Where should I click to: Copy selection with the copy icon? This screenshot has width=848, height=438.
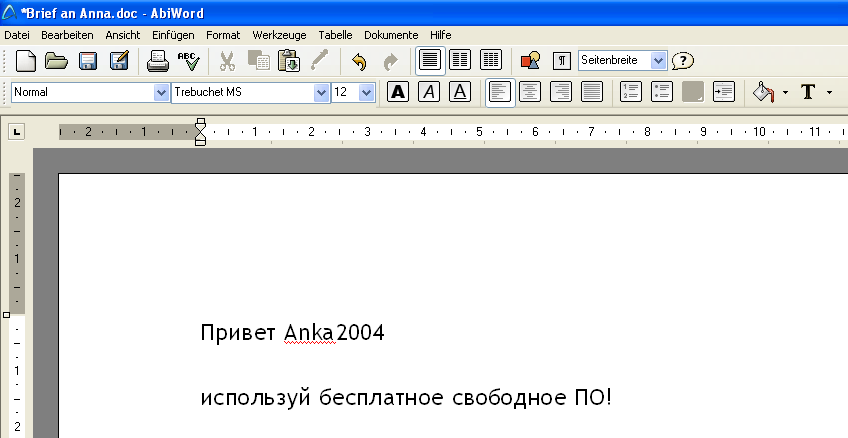(x=259, y=61)
